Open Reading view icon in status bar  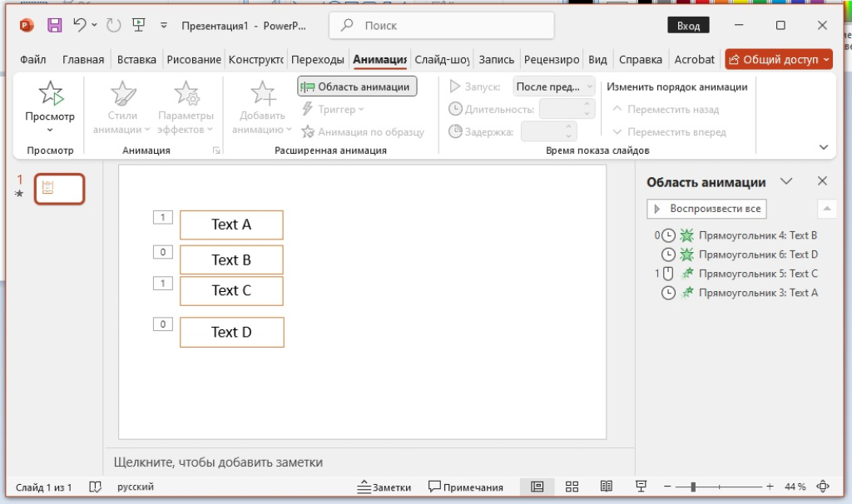(x=607, y=487)
